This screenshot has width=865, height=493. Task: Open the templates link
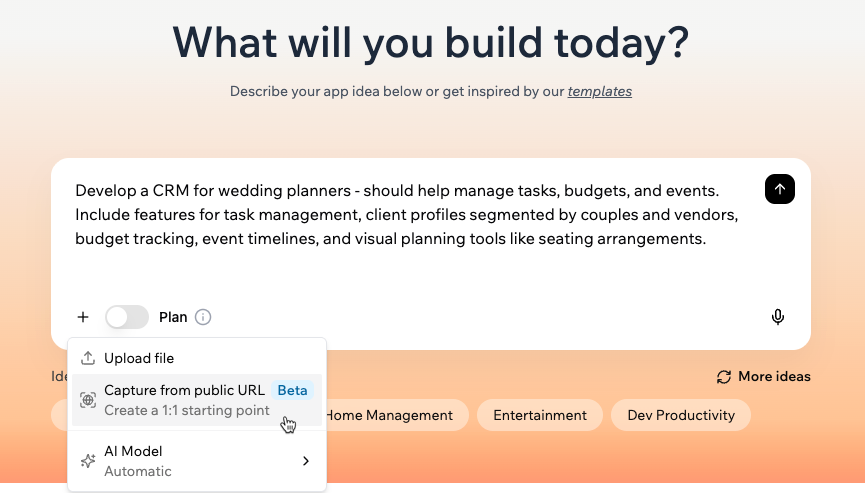[x=599, y=91]
